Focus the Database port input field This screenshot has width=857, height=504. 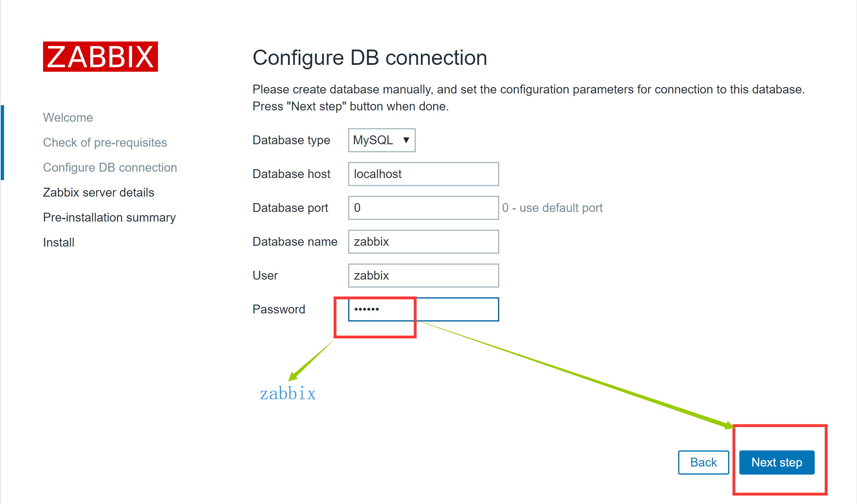pos(423,208)
